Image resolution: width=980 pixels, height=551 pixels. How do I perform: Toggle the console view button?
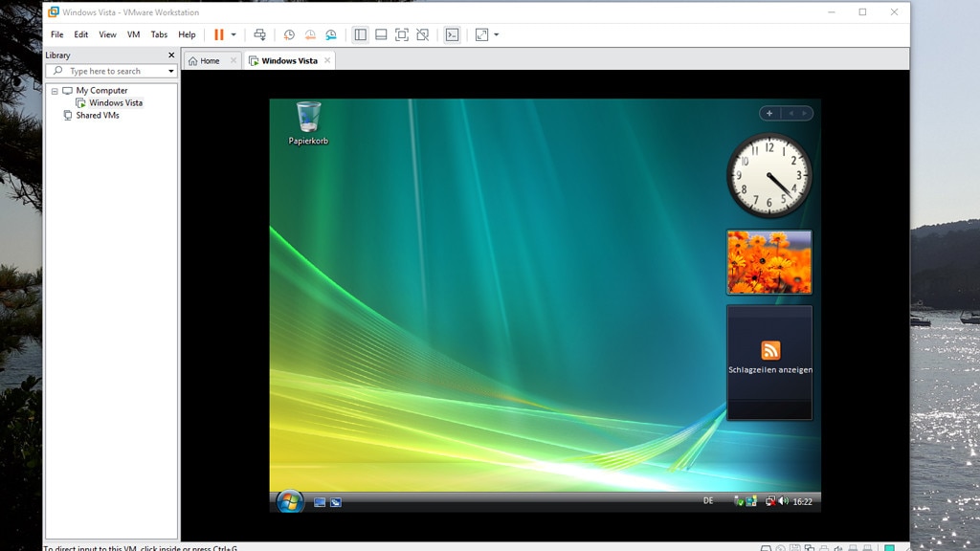pos(453,35)
